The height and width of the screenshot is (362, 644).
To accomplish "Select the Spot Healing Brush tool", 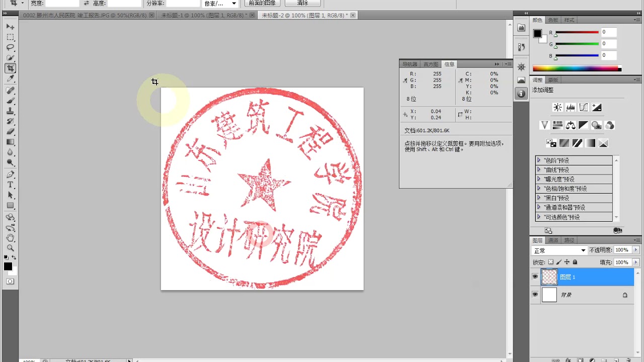I will pyautogui.click(x=10, y=90).
